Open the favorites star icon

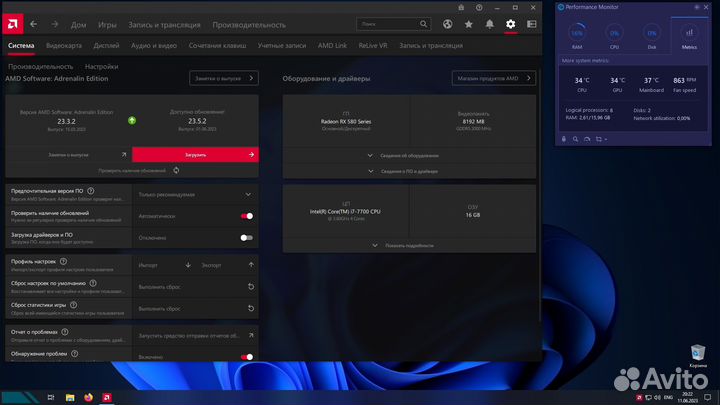468,24
